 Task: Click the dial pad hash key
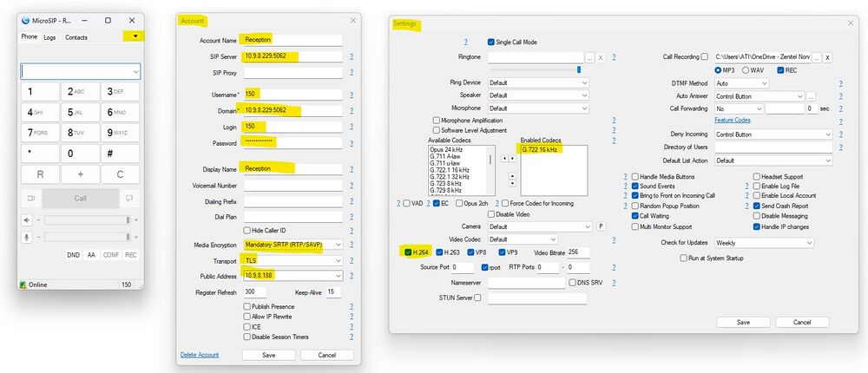coord(120,154)
